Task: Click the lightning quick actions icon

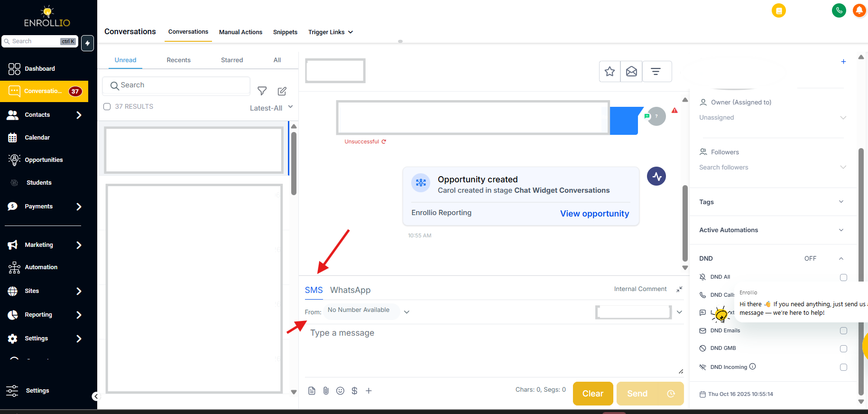Action: tap(87, 43)
